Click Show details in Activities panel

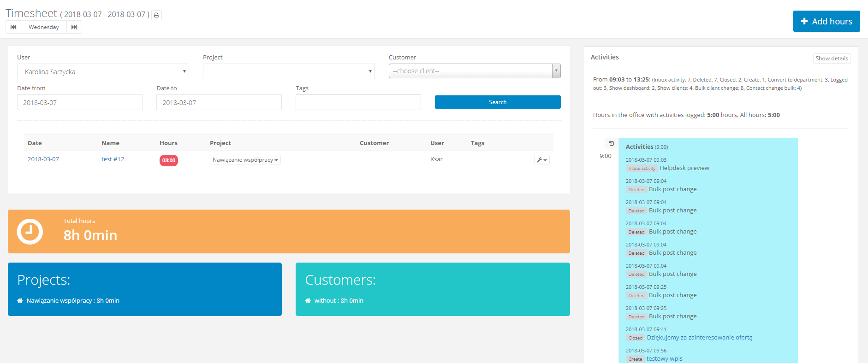tap(831, 59)
